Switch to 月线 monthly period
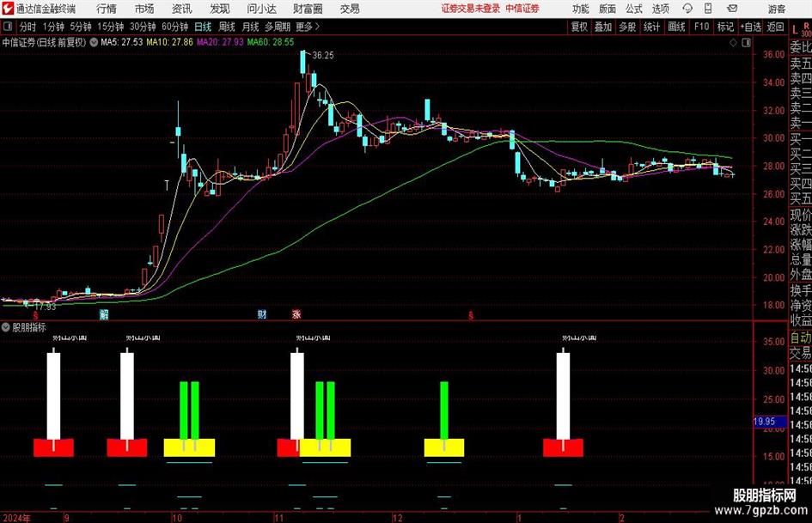The image size is (812, 523). [251, 27]
